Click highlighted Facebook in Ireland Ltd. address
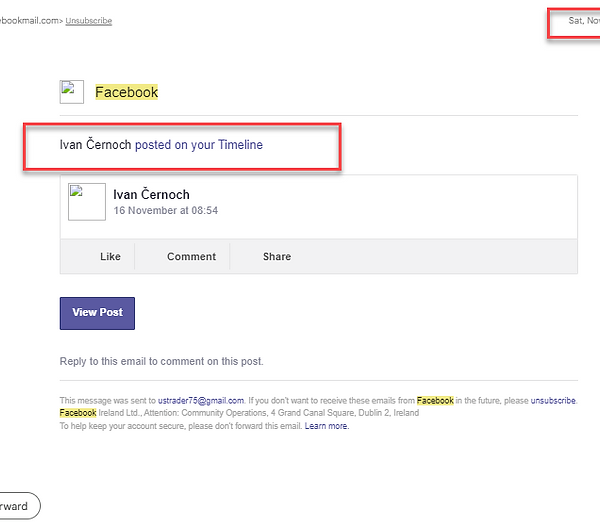 click(78, 413)
